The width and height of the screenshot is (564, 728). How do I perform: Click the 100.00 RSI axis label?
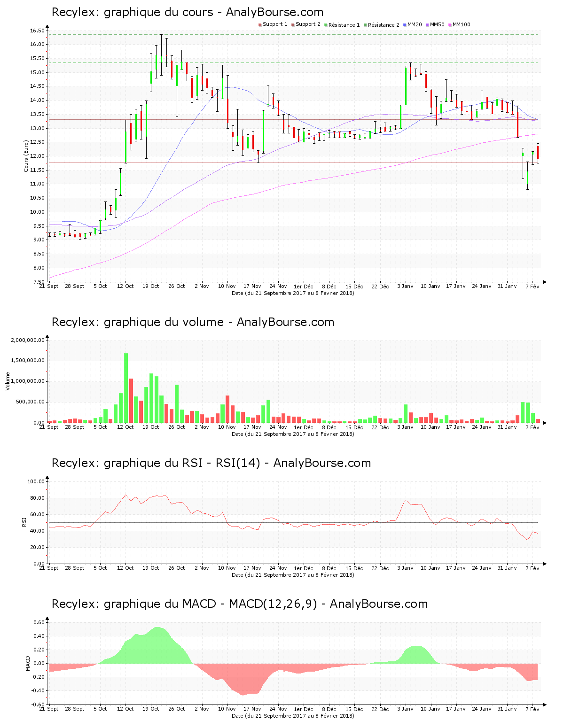pyautogui.click(x=36, y=481)
